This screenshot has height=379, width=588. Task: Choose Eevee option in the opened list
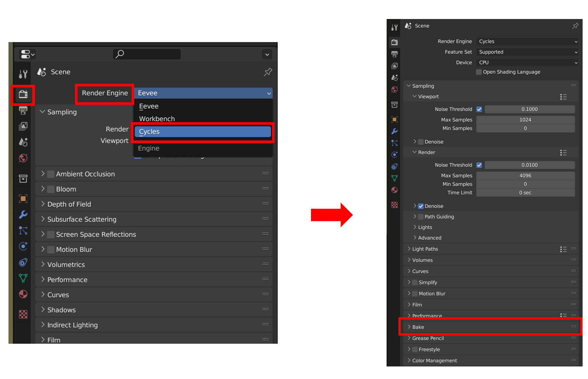click(x=203, y=106)
